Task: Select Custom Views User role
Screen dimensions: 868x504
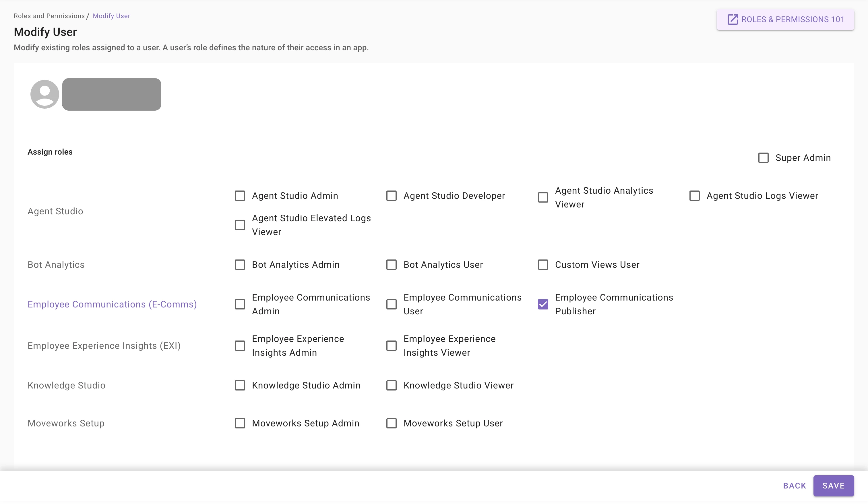Action: tap(543, 265)
